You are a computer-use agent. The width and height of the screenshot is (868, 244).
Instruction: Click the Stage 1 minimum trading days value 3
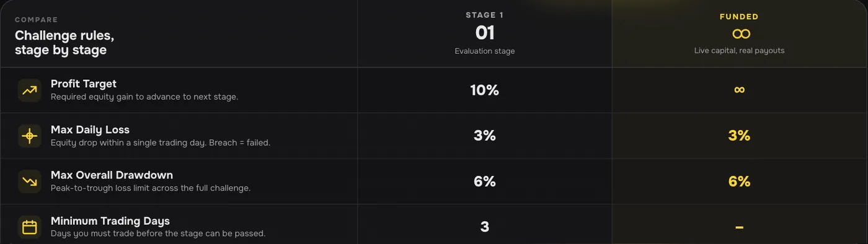point(485,227)
